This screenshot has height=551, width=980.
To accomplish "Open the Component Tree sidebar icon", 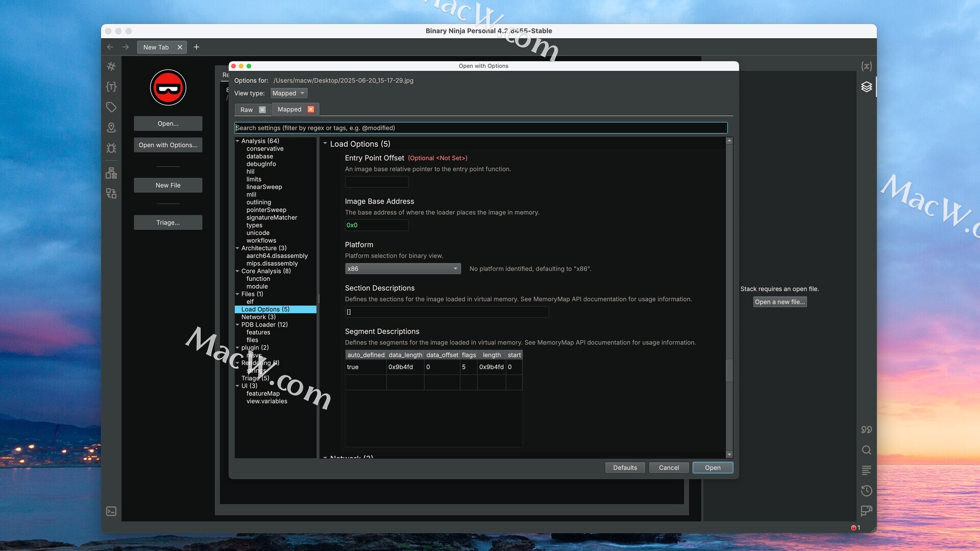I will tap(111, 173).
